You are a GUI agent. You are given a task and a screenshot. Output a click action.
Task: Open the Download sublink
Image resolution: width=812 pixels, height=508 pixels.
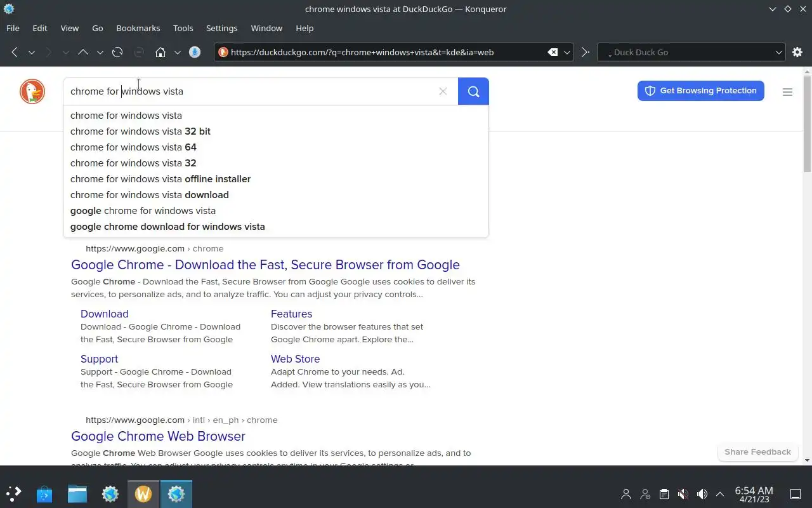(x=105, y=314)
